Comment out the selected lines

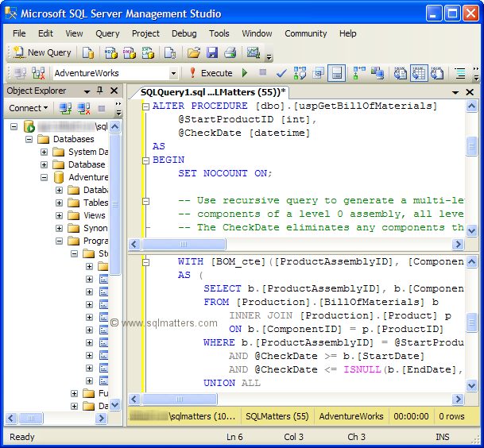[x=460, y=73]
